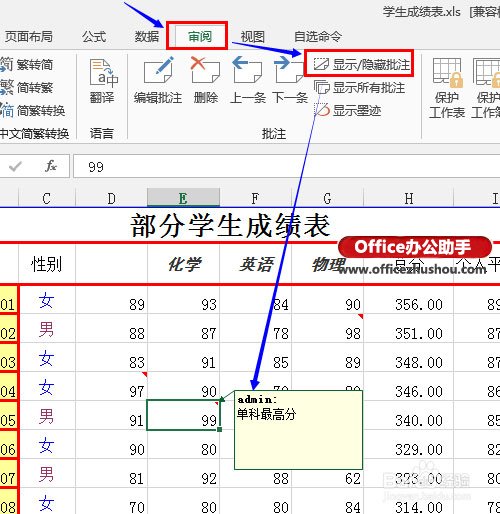Click the fx insert function icon
The width and height of the screenshot is (500, 514).
tap(51, 166)
